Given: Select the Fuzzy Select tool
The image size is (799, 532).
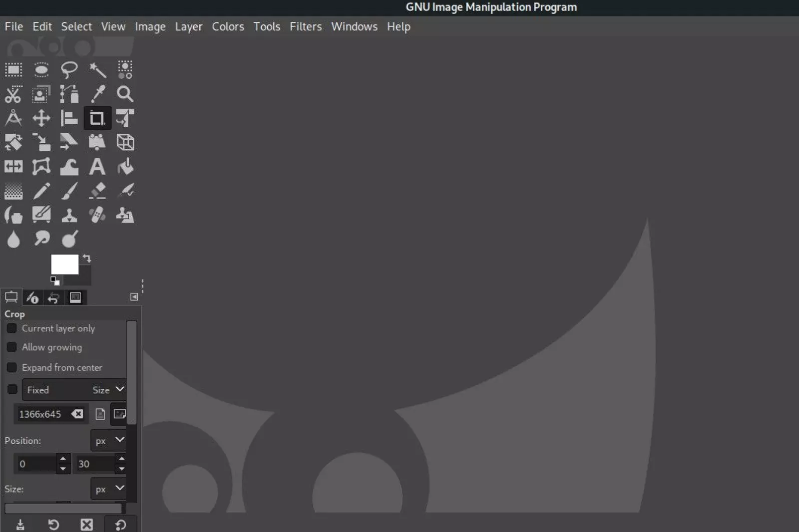Looking at the screenshot, I should click(x=98, y=70).
